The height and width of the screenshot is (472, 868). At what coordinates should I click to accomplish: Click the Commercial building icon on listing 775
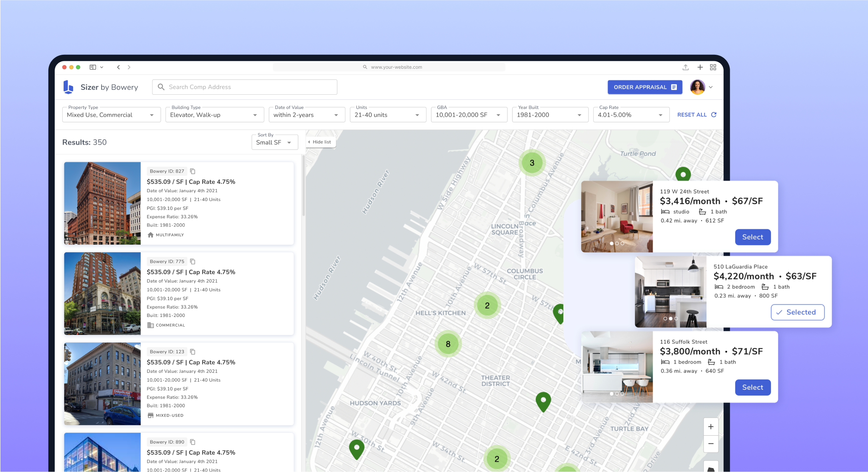tap(150, 325)
